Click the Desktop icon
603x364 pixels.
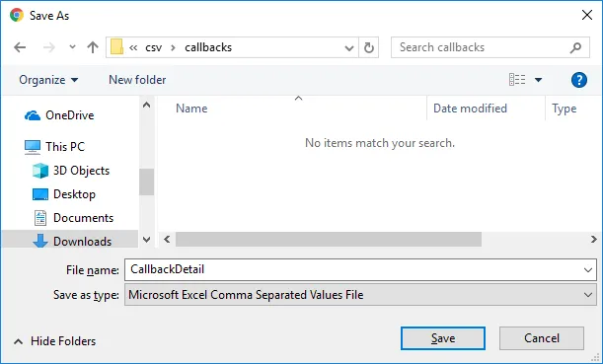click(40, 194)
